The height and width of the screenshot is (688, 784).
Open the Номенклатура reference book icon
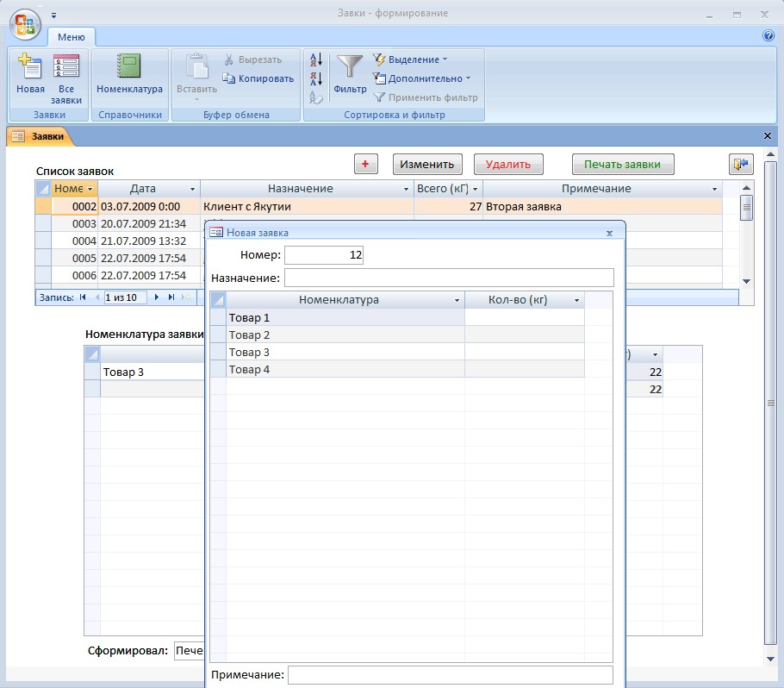click(x=129, y=66)
